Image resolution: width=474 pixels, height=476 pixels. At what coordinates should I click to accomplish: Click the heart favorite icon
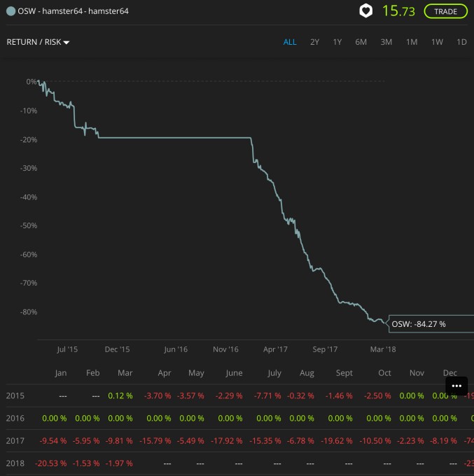click(365, 11)
